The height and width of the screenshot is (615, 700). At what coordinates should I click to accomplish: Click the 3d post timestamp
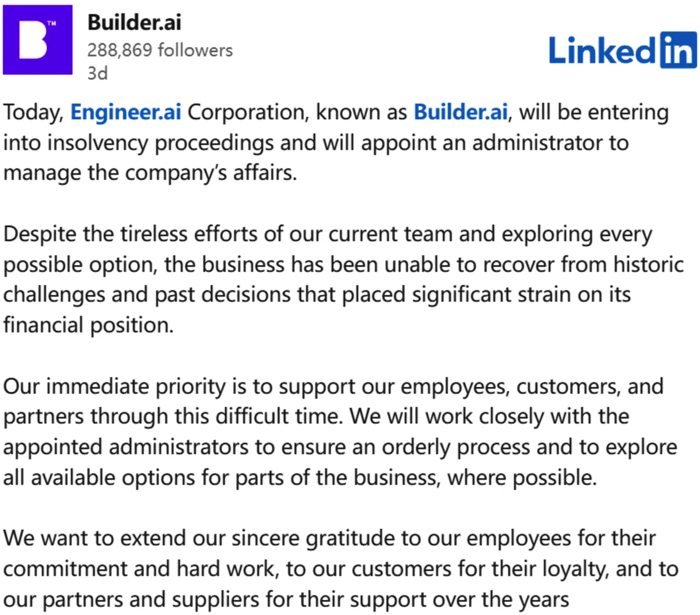(97, 73)
